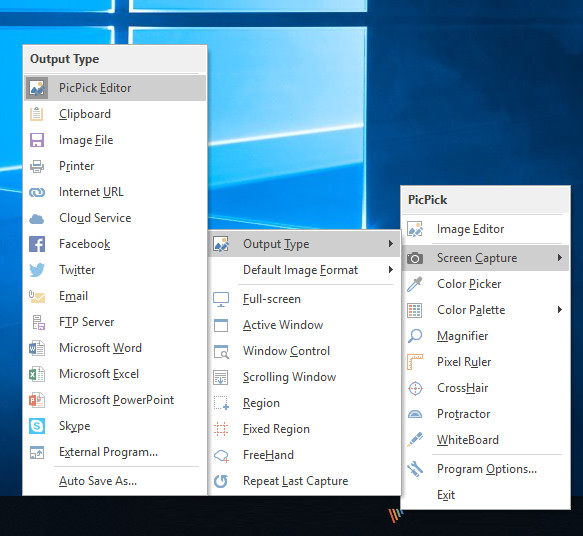583x536 pixels.
Task: Click the Clipboard icon in Output Type
Action: coord(36,114)
